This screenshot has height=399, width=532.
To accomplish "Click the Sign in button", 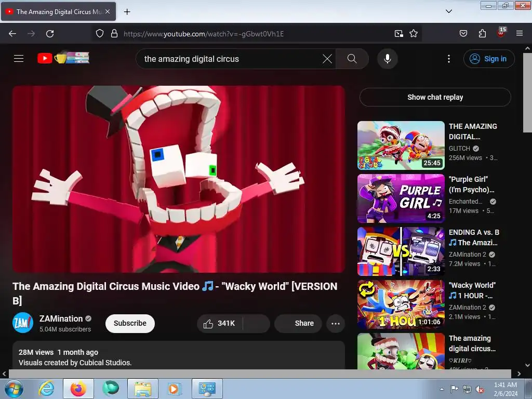I will [x=489, y=59].
